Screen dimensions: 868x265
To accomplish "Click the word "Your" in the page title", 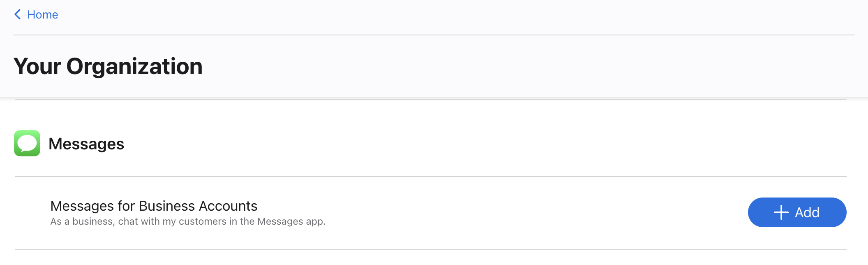I will (37, 67).
